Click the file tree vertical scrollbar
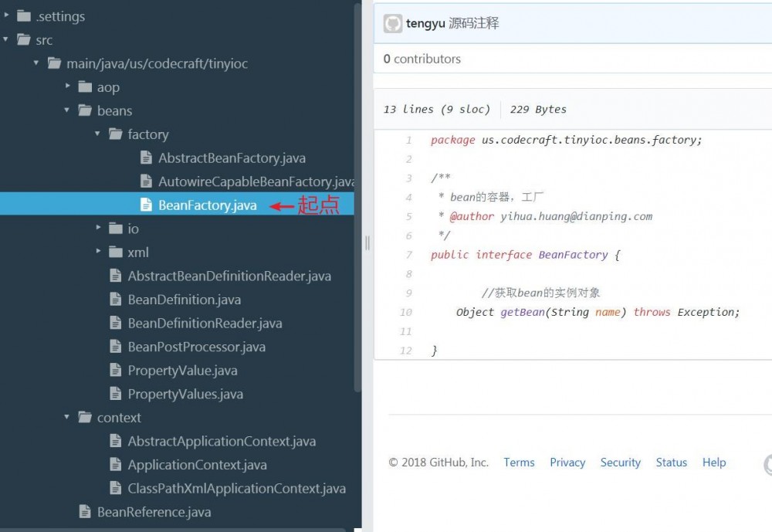Screen dimensions: 772x532 coord(357,197)
